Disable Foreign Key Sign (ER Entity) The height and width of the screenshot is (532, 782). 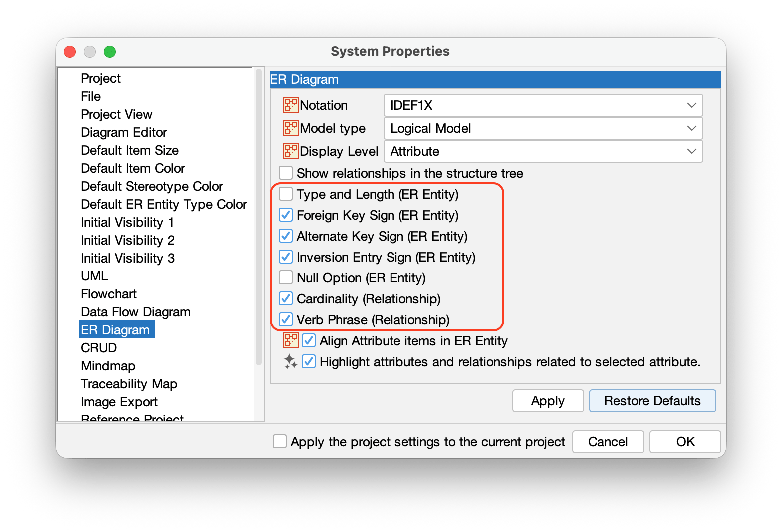tap(285, 215)
